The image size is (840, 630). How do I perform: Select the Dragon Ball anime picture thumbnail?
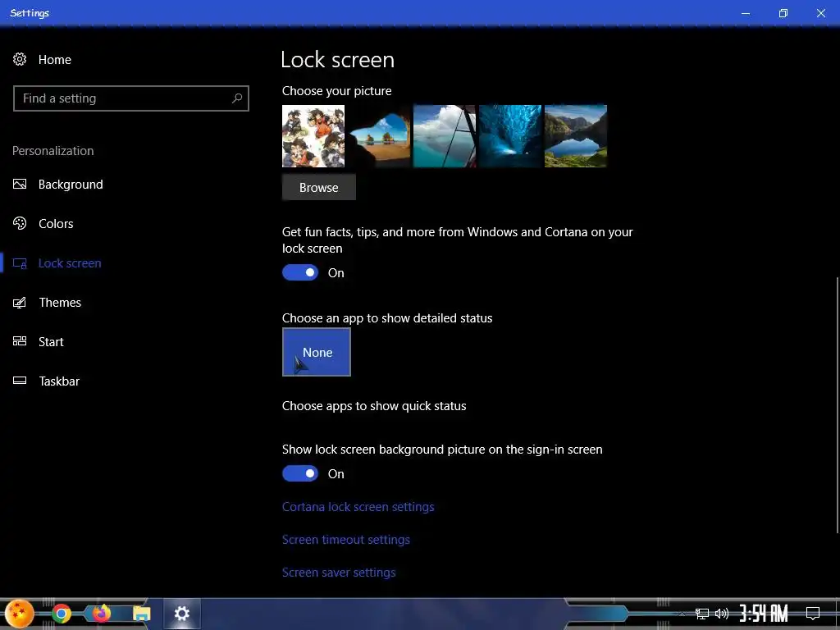click(x=313, y=136)
